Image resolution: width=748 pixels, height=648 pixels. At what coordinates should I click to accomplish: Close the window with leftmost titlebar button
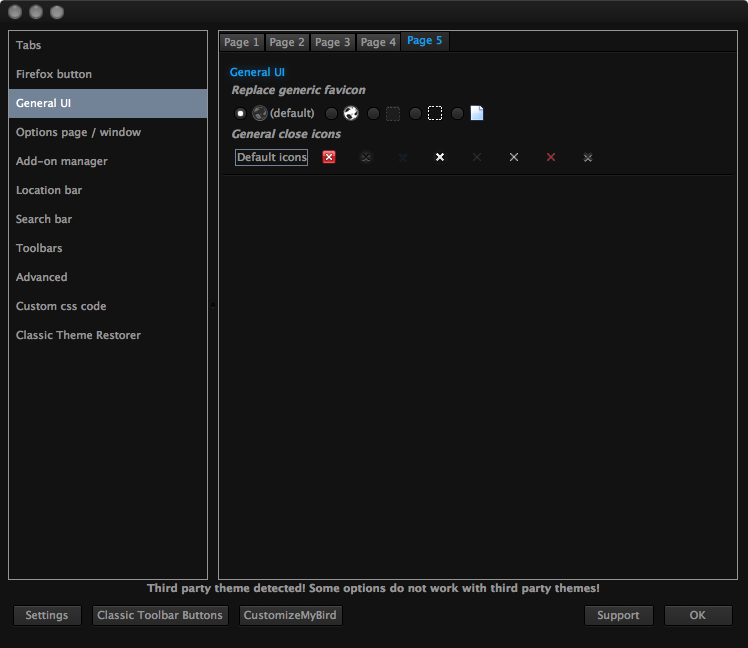pyautogui.click(x=15, y=12)
